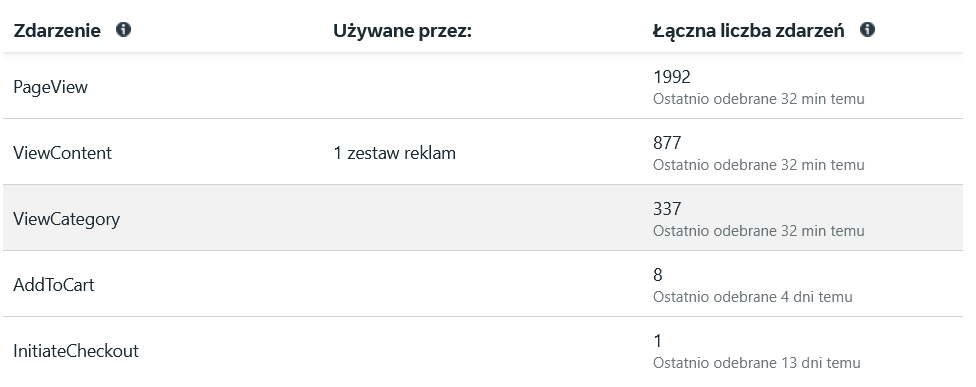Open the InitiateCheckout event row
Screen dimensions: 976x387
483,350
